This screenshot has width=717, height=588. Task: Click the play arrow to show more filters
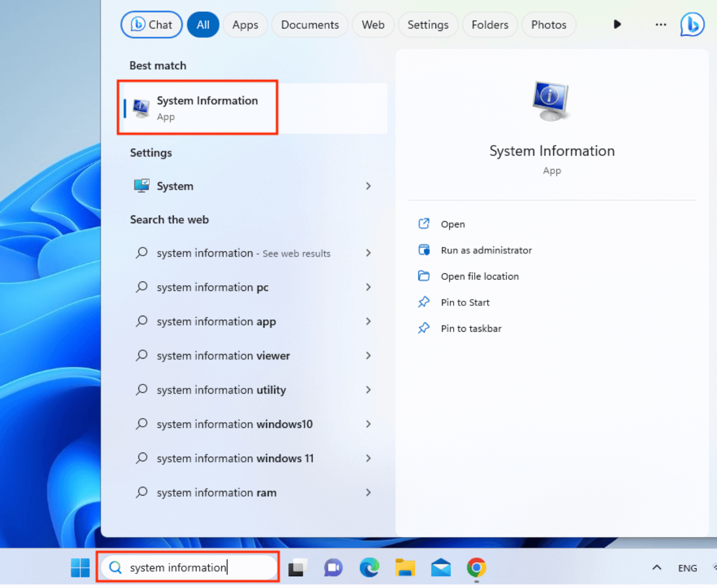pyautogui.click(x=617, y=24)
